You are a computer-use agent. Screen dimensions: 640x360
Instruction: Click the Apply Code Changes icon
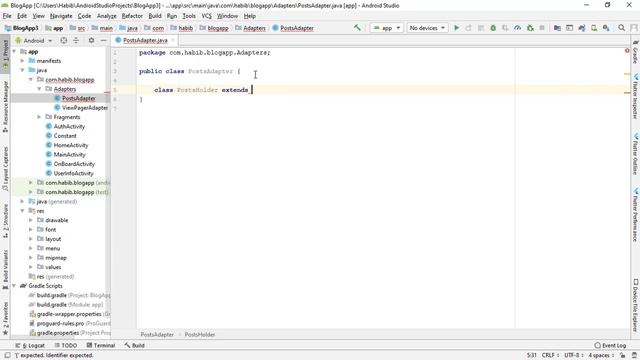(x=481, y=28)
